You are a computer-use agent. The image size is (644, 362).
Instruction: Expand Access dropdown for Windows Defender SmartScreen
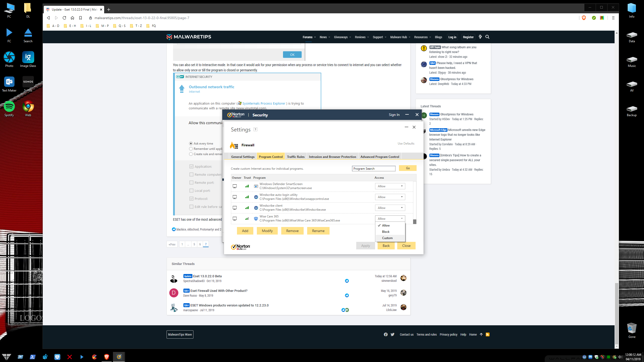click(x=390, y=186)
